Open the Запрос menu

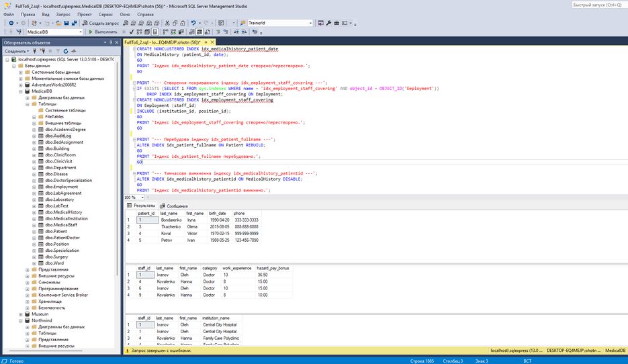coord(63,14)
